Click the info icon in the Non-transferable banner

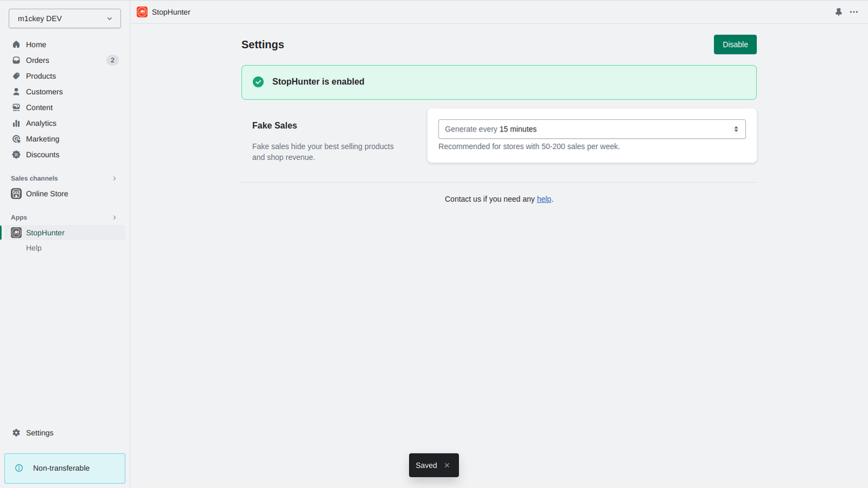[x=19, y=468]
